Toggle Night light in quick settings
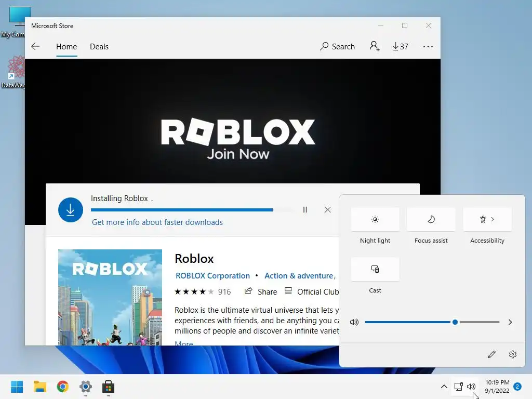The width and height of the screenshot is (532, 399). (x=375, y=219)
